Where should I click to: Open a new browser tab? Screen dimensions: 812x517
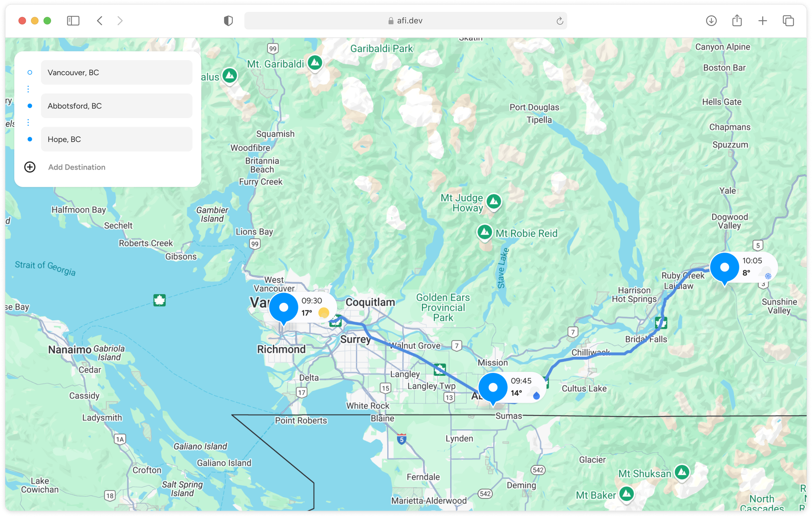[763, 20]
